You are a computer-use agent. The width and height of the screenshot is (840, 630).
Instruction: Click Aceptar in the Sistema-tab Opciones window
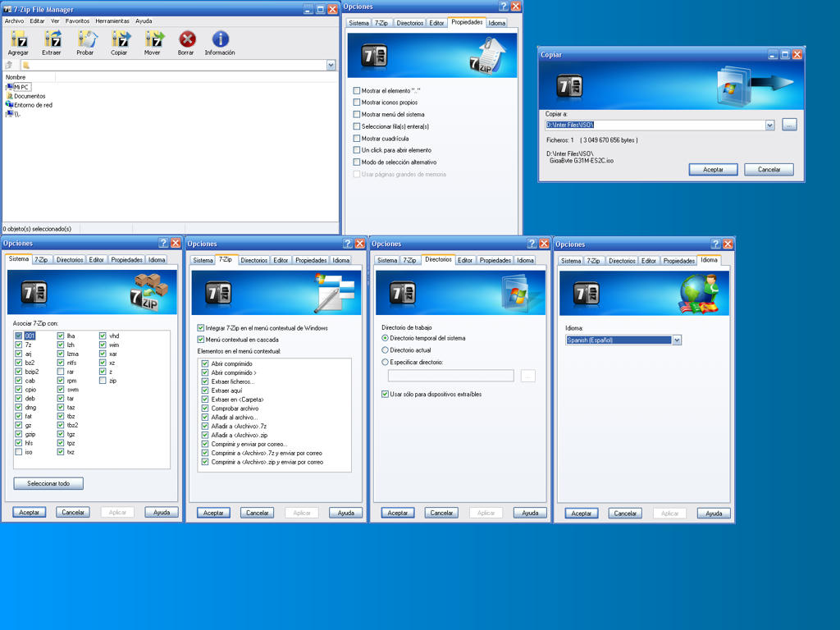tap(29, 512)
